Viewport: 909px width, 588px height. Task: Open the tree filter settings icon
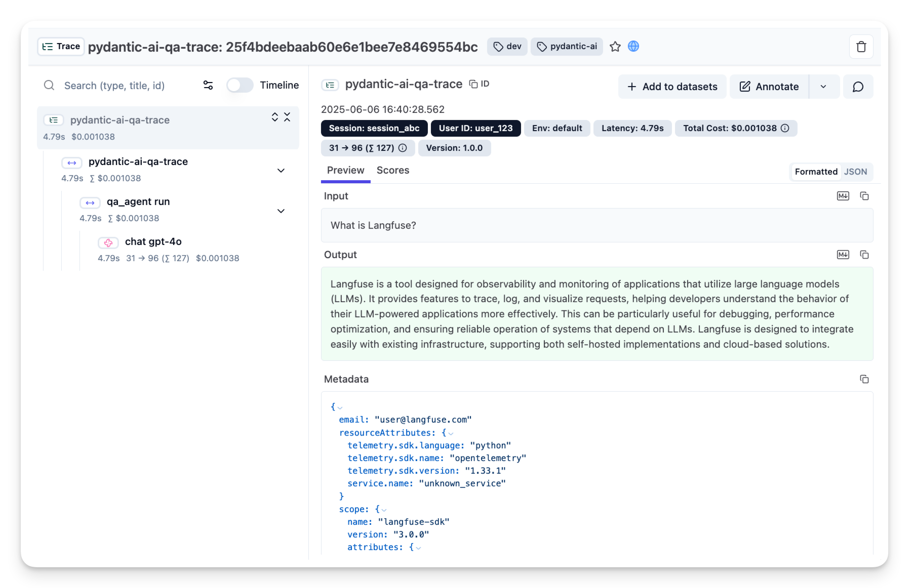[x=208, y=86]
